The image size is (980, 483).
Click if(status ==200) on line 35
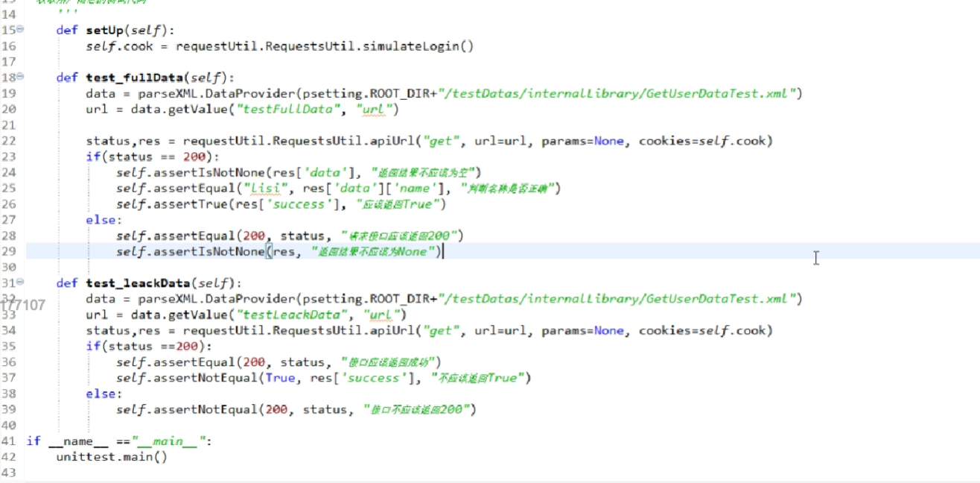(x=149, y=347)
